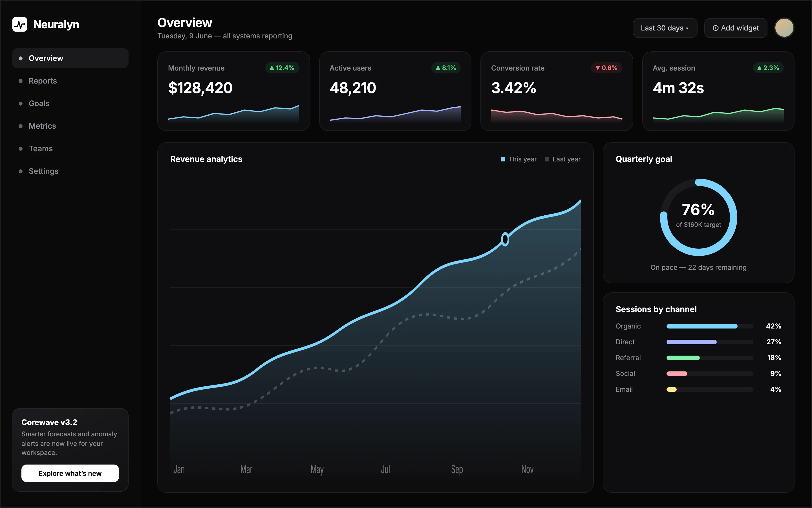Click the plus icon in Add widget
812x508 pixels.
pyautogui.click(x=716, y=28)
